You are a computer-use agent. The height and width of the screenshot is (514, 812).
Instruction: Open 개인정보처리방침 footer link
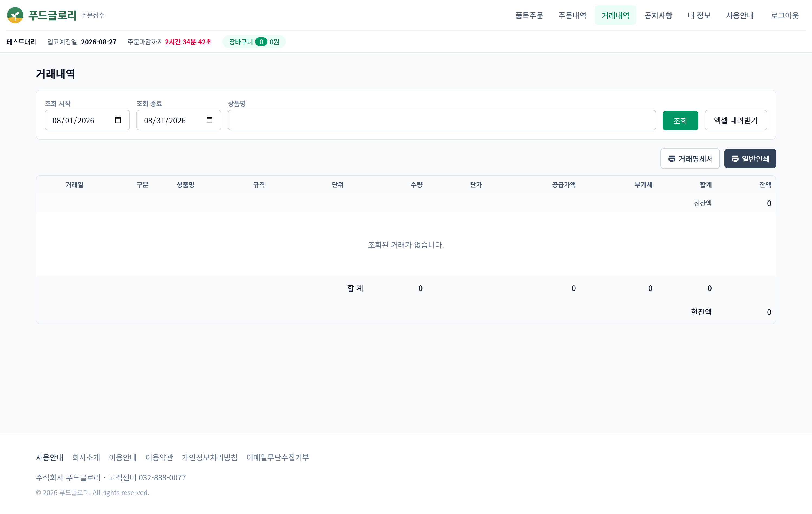(210, 457)
